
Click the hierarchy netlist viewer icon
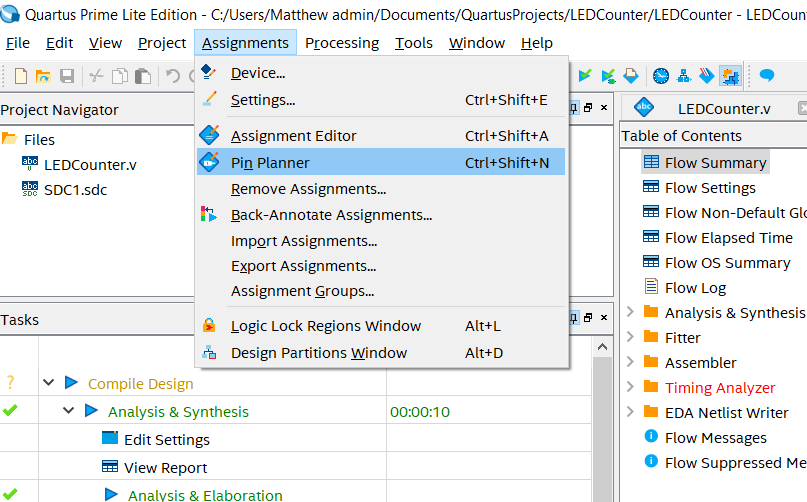(684, 76)
